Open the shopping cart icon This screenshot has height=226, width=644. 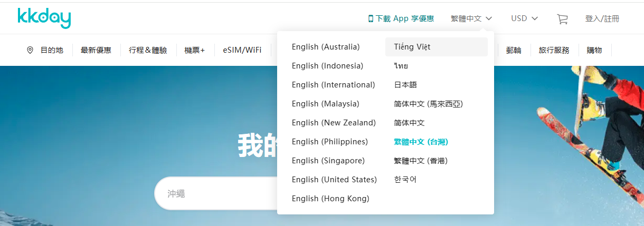[562, 19]
